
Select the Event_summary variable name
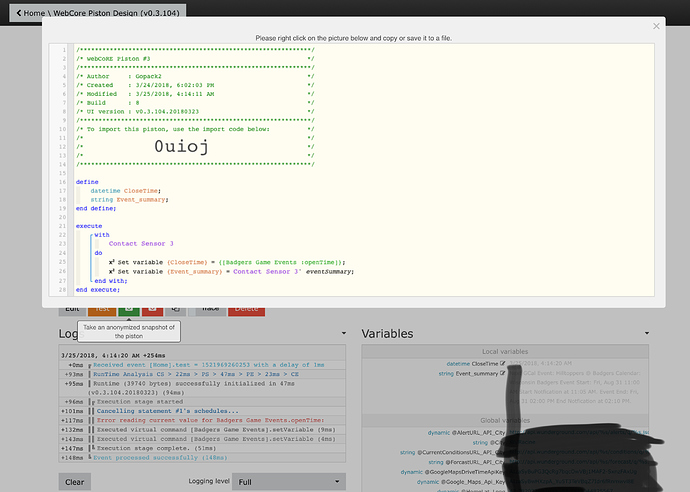tap(477, 374)
